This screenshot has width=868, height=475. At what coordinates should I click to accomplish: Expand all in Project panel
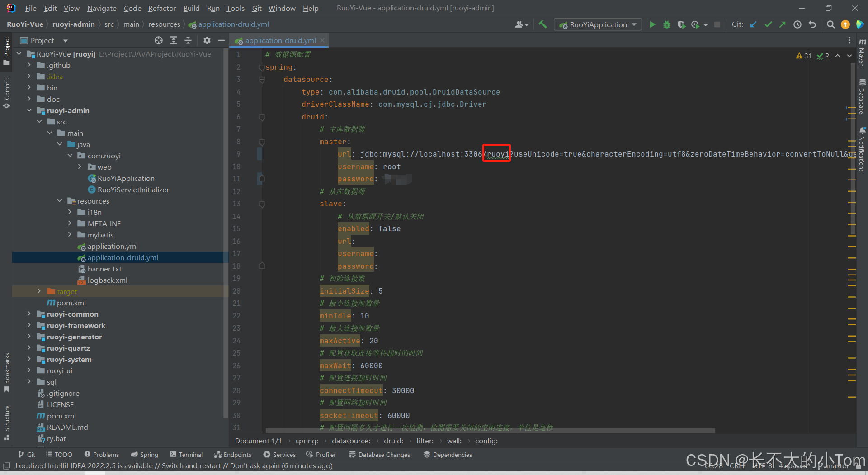(174, 40)
